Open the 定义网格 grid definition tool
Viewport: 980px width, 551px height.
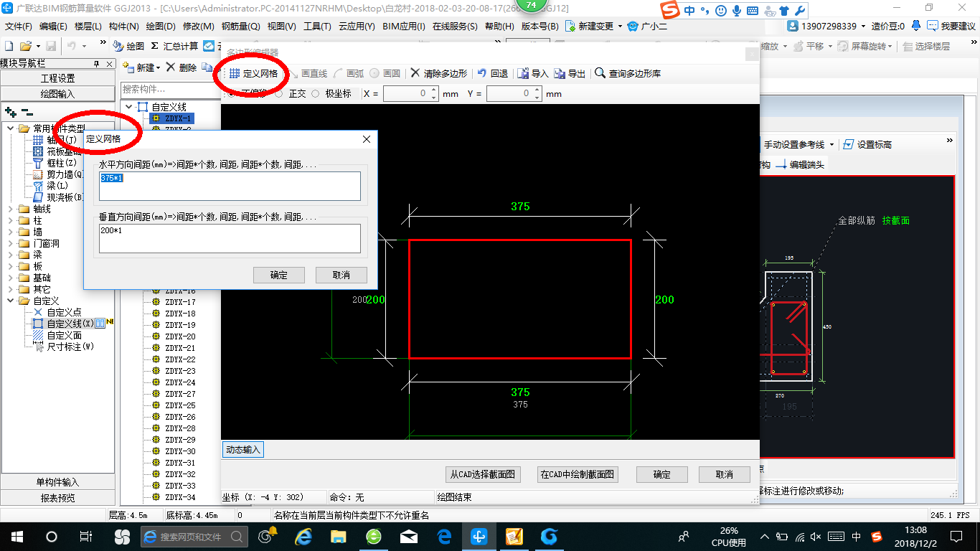point(253,74)
